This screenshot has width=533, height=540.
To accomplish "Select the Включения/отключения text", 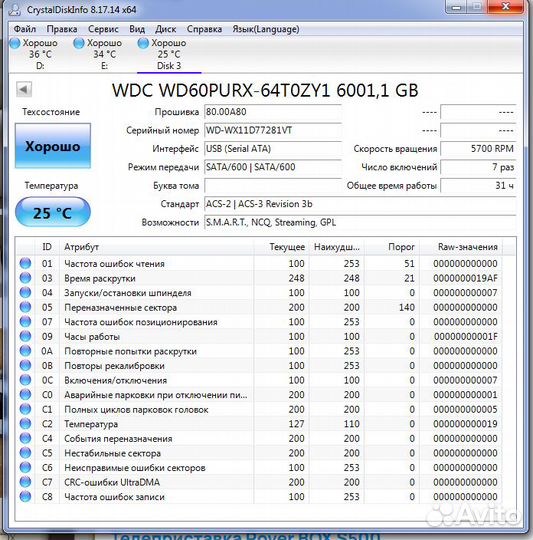I will coord(115,381).
